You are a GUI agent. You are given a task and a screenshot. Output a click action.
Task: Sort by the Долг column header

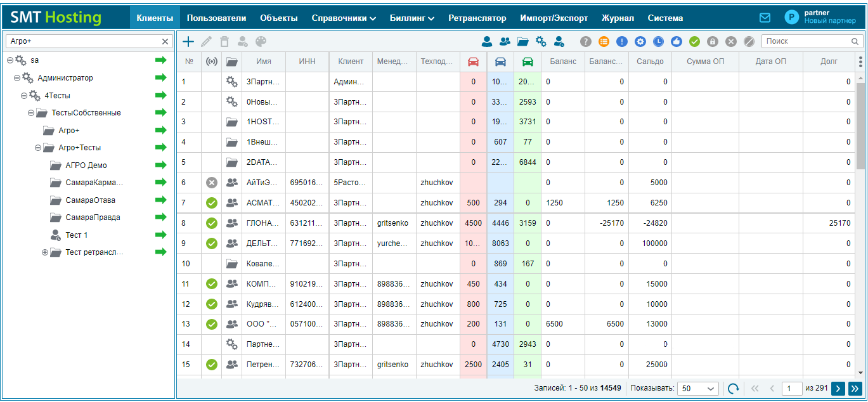(x=828, y=62)
